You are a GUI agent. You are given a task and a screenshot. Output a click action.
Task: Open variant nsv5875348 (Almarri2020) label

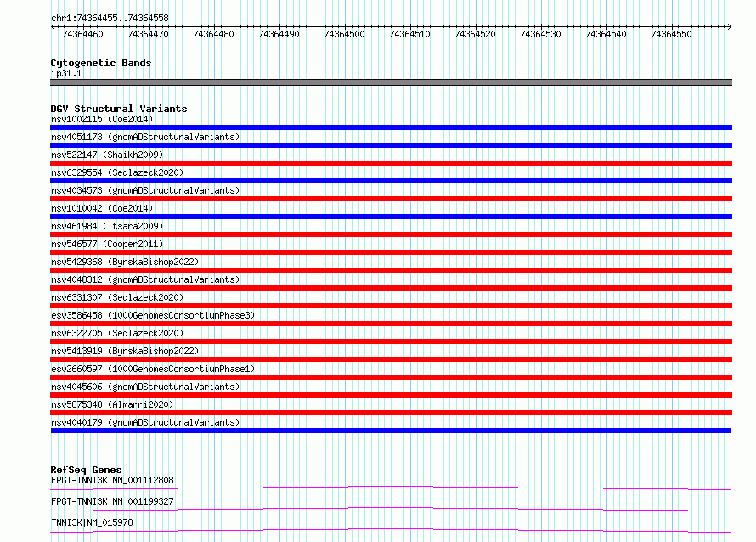(x=112, y=404)
